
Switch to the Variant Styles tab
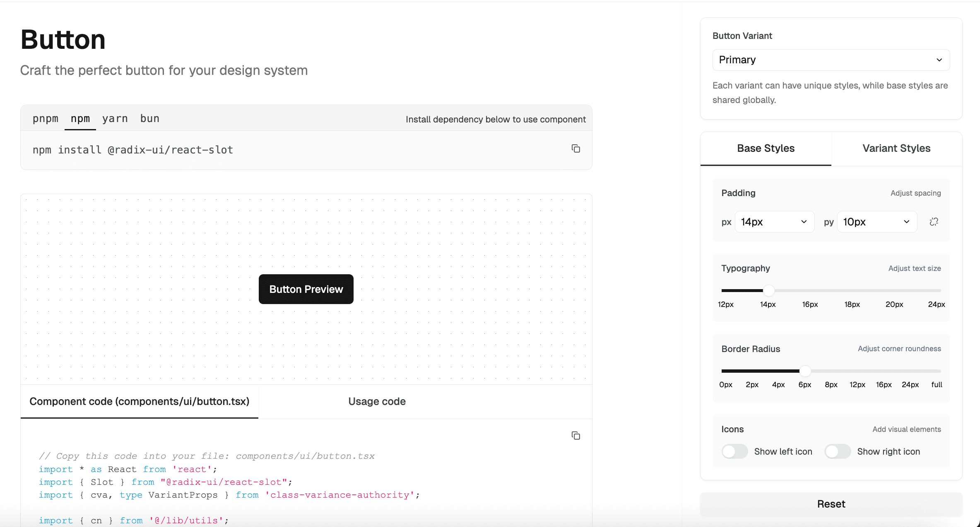(896, 149)
